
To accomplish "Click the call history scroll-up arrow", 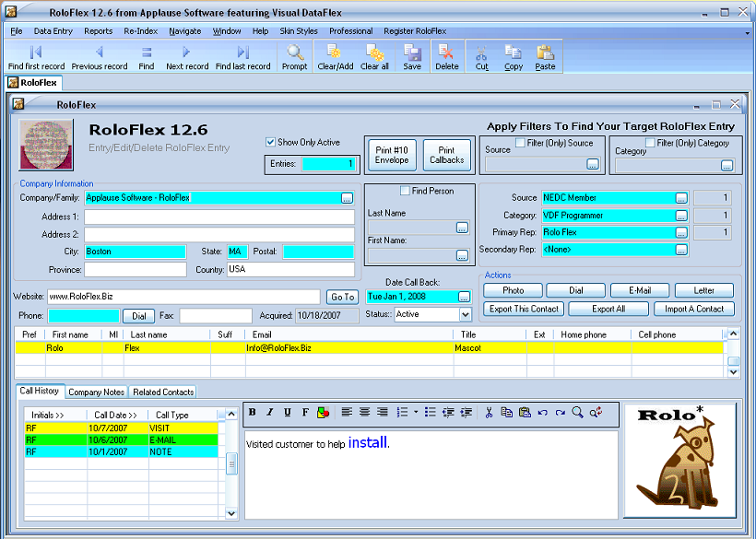I will 231,415.
